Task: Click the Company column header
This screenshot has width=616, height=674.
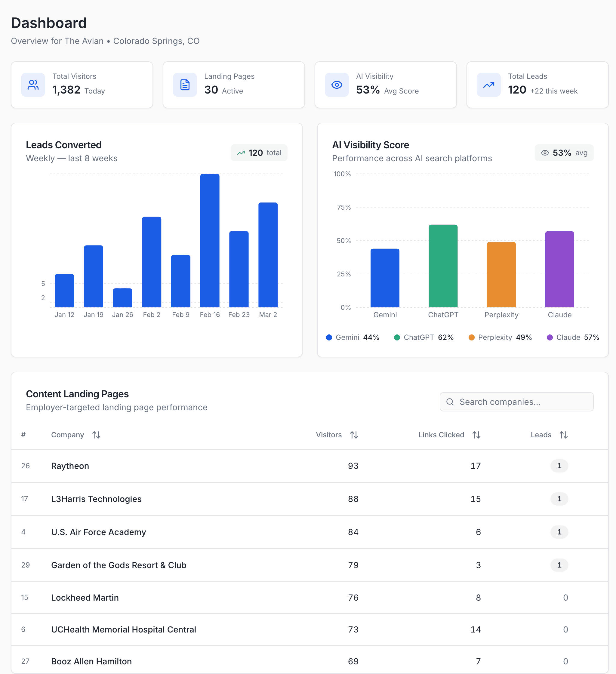Action: (x=68, y=435)
